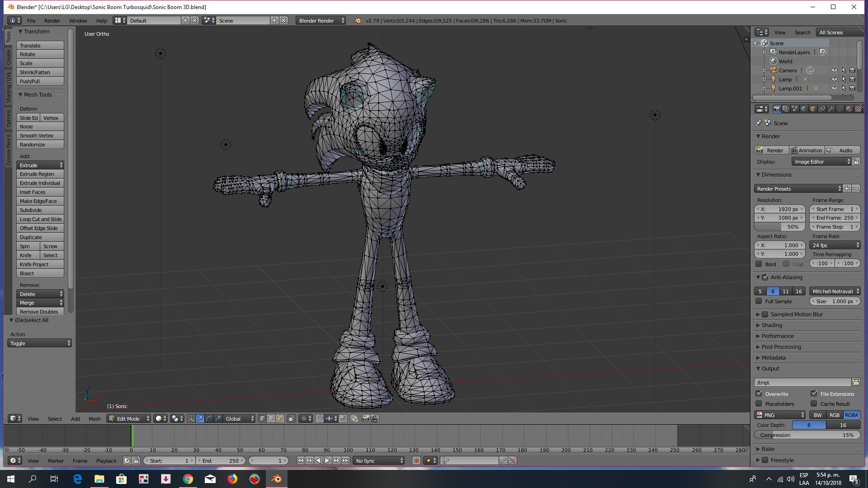Enable the Placeholders checkbox

759,404
